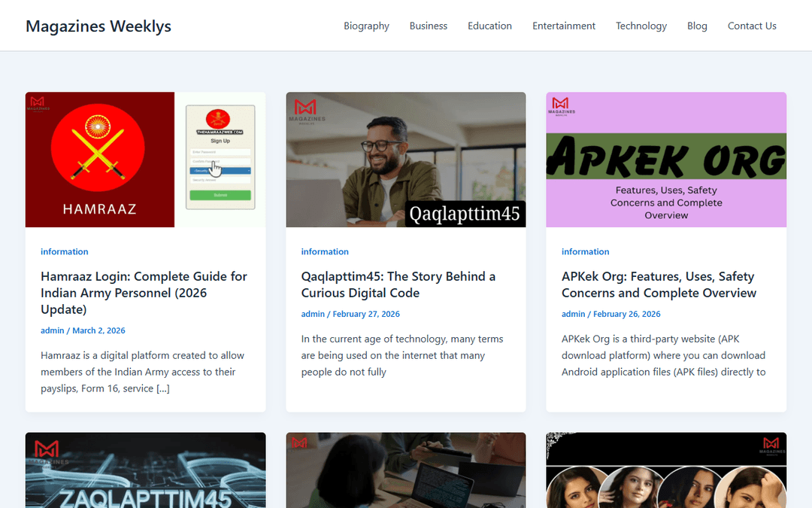Open the admin author link dated March 2, 2026
The width and height of the screenshot is (812, 508).
point(53,330)
